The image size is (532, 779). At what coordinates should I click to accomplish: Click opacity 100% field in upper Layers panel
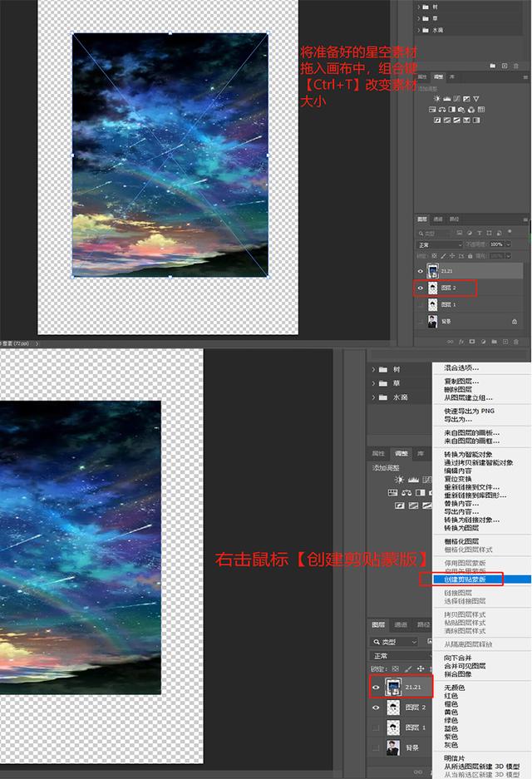pos(496,244)
